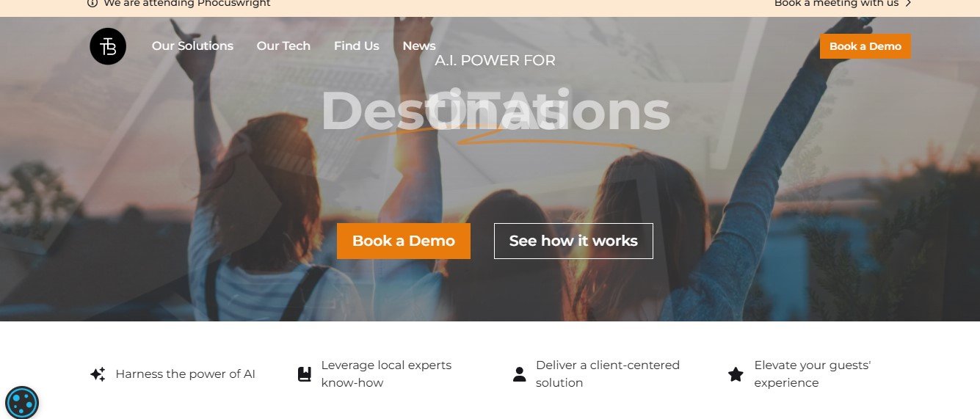980x419 pixels.
Task: Click the TB logo in the header
Action: 108,46
